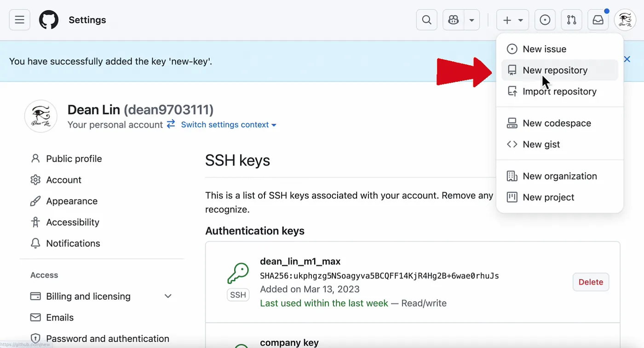This screenshot has width=644, height=348.
Task: Delete the dean_lin_m1_max SSH key
Action: tap(591, 282)
